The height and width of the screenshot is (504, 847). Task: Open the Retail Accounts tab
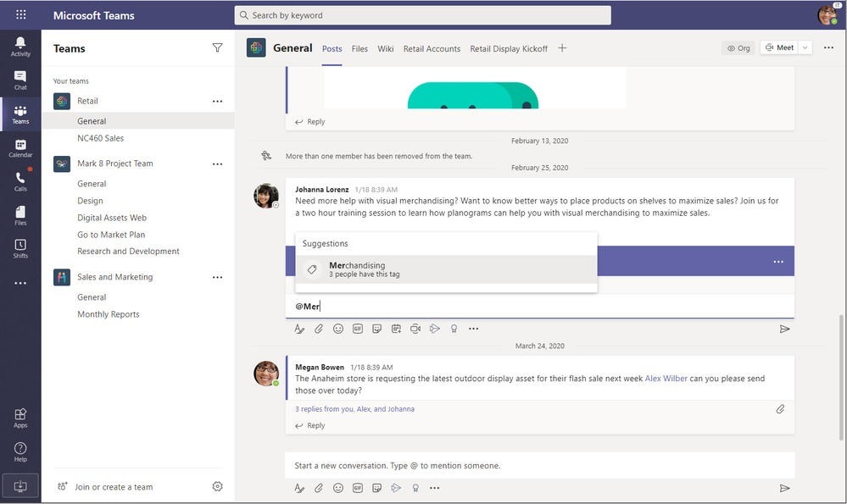(432, 48)
